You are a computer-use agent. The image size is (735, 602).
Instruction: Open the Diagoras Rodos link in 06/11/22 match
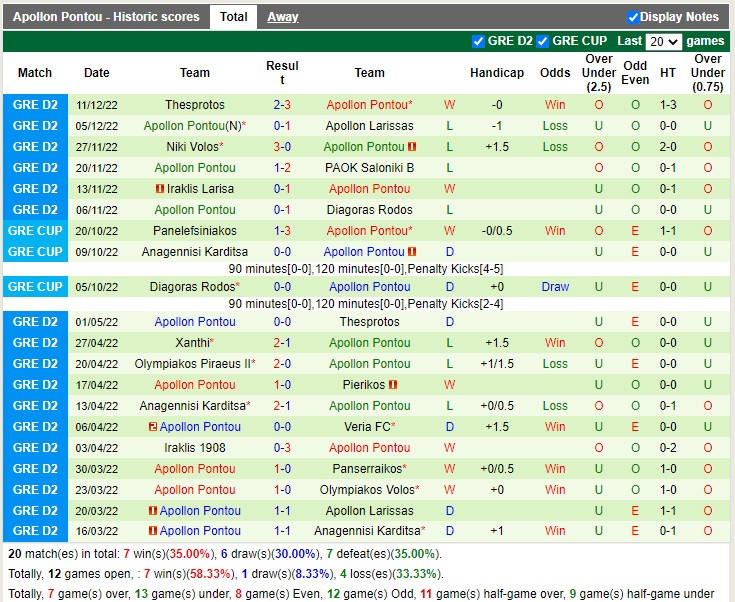[369, 210]
